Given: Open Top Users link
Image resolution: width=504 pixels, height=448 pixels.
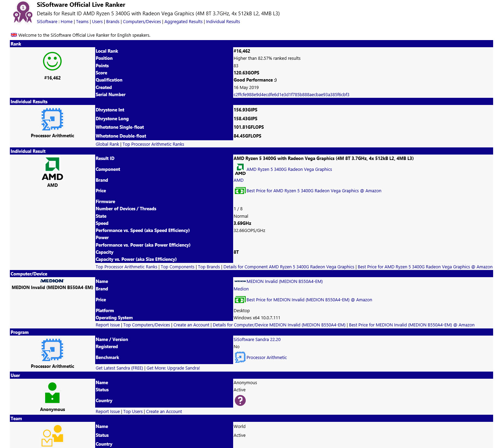Looking at the screenshot, I should point(133,412).
